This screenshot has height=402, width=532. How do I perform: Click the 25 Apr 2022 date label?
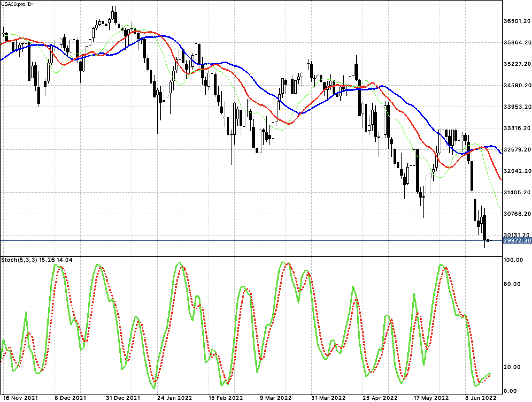click(x=380, y=398)
